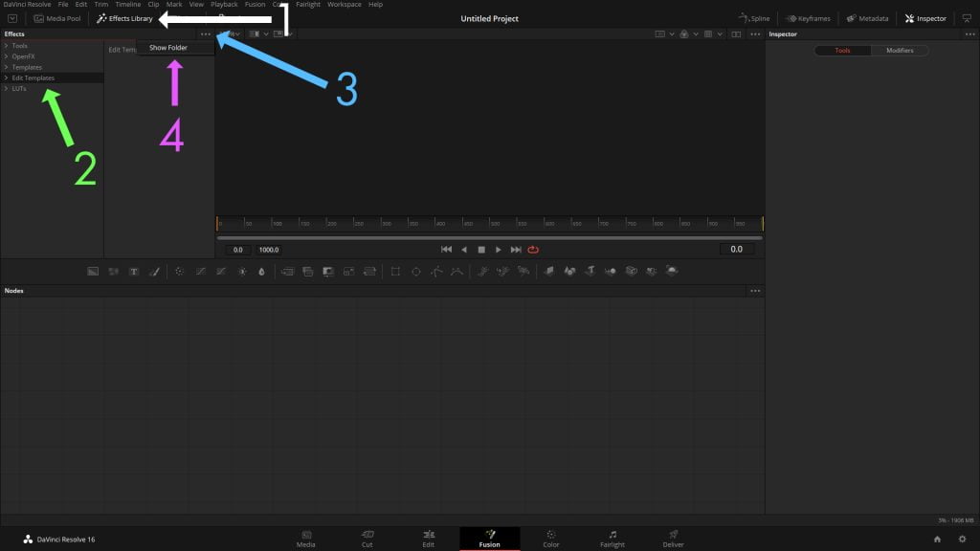This screenshot has height=551, width=980.
Task: Toggle loop playback button
Action: (x=533, y=250)
